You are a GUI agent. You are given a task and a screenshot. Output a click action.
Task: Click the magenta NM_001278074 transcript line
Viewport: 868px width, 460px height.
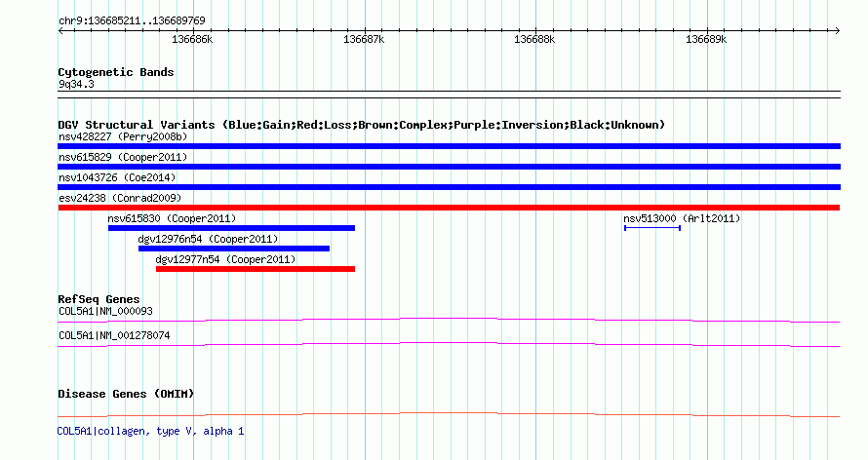click(x=449, y=344)
